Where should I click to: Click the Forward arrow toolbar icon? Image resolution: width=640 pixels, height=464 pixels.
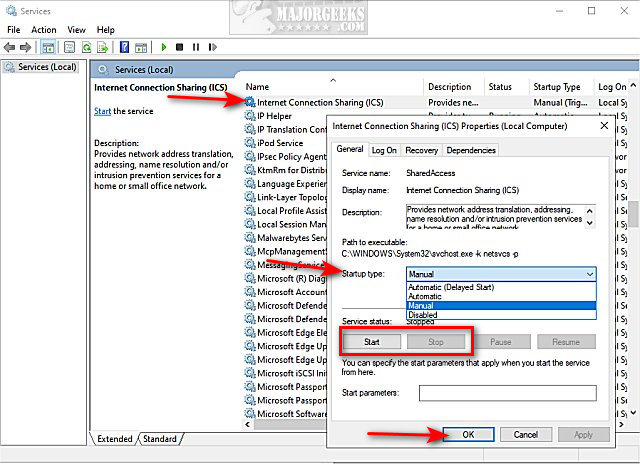[26, 47]
